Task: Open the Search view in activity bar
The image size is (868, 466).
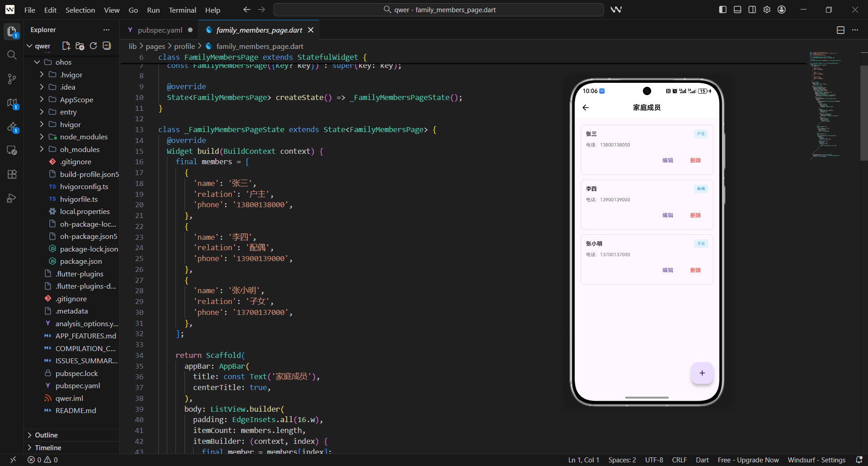Action: (12, 55)
